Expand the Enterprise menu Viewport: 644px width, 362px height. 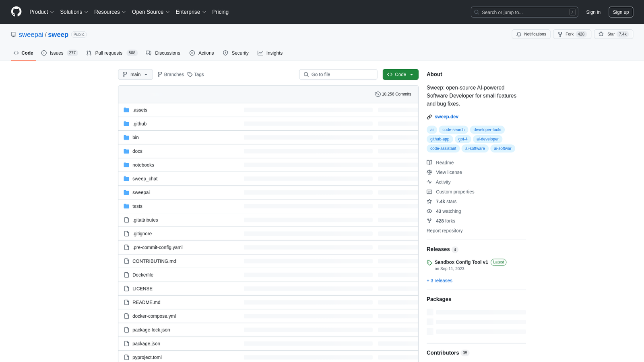tap(191, 12)
